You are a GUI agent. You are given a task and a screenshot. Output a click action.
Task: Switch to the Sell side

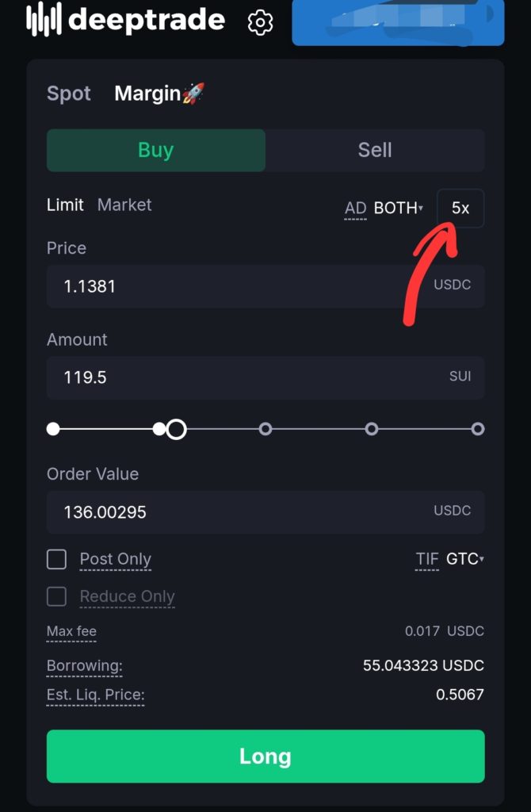click(x=375, y=151)
